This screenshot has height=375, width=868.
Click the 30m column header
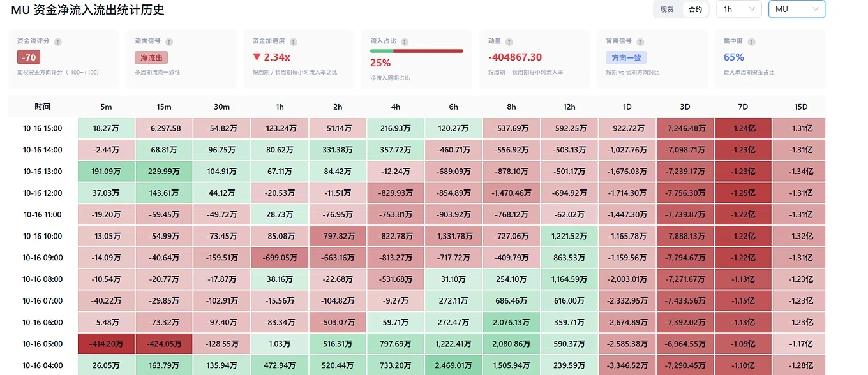pos(222,107)
